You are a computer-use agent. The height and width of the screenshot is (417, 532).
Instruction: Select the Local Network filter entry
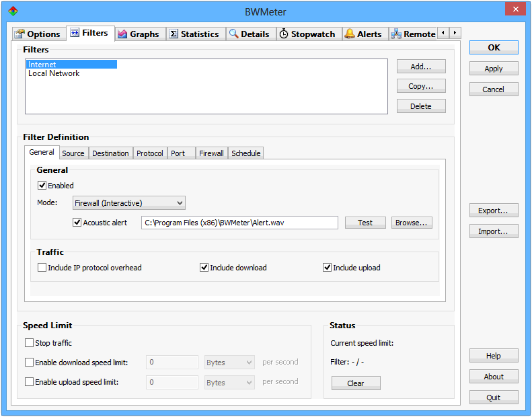point(54,73)
